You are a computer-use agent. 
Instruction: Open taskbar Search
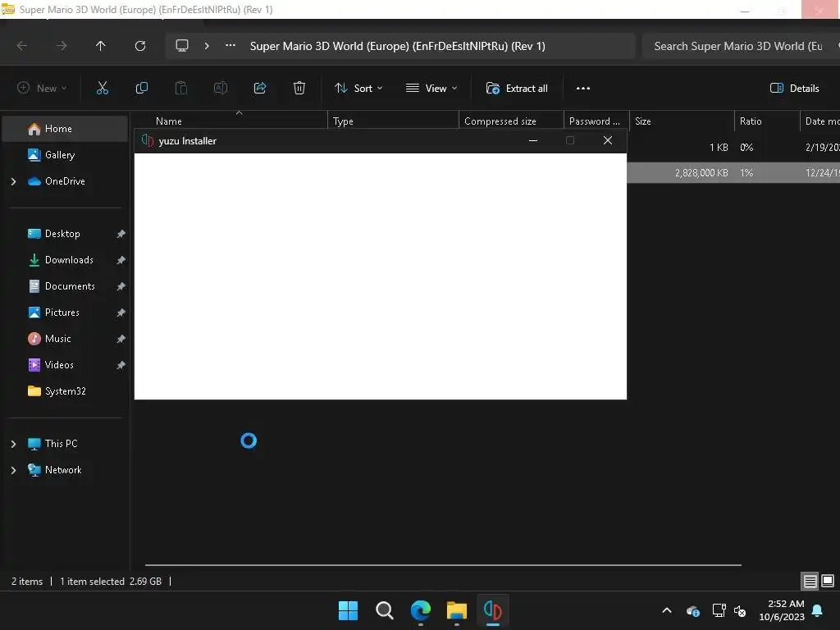pos(384,610)
